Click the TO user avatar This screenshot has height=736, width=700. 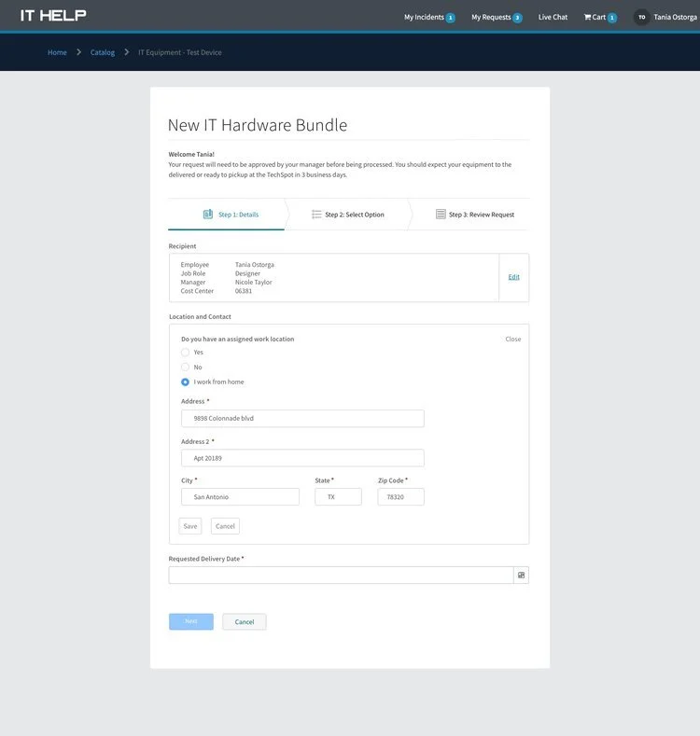(641, 18)
